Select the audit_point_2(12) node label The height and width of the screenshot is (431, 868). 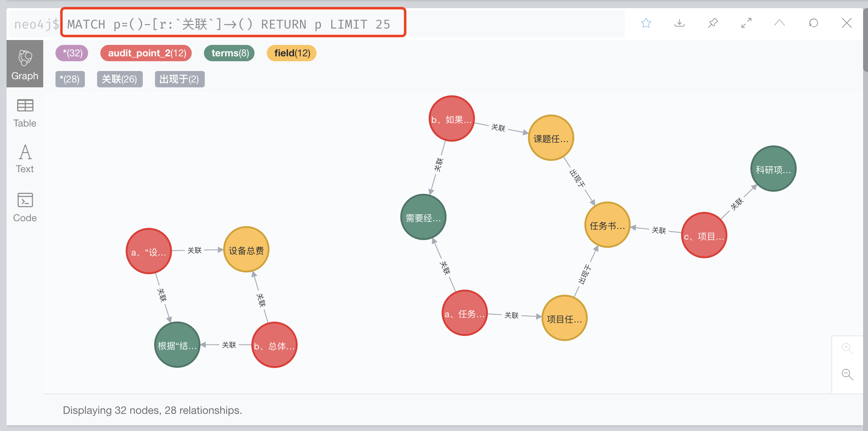pyautogui.click(x=146, y=53)
